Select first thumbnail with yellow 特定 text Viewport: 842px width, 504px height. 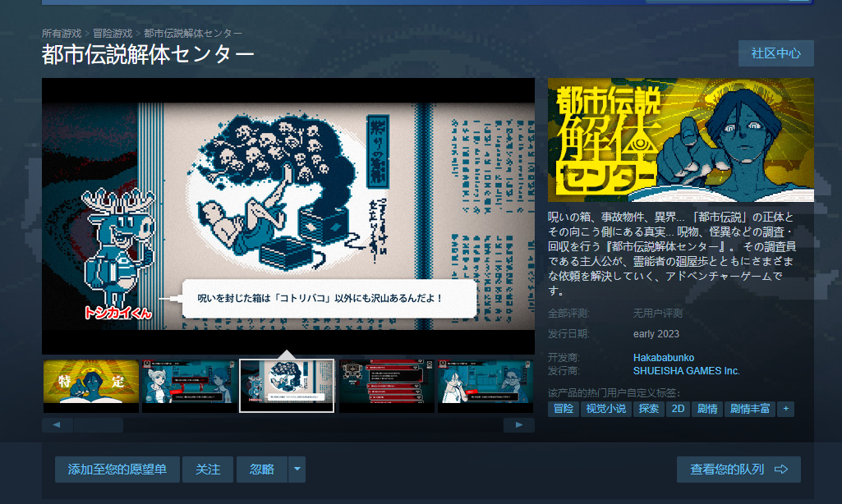[91, 385]
